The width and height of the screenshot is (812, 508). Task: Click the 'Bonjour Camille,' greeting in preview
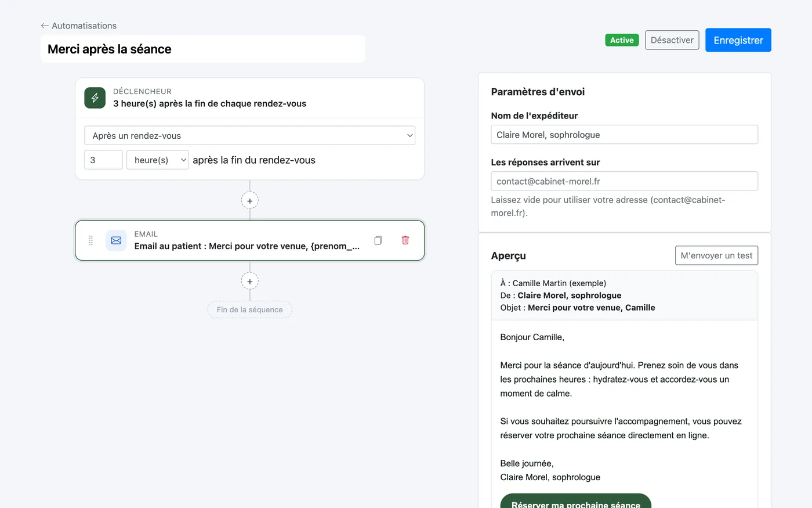(532, 337)
